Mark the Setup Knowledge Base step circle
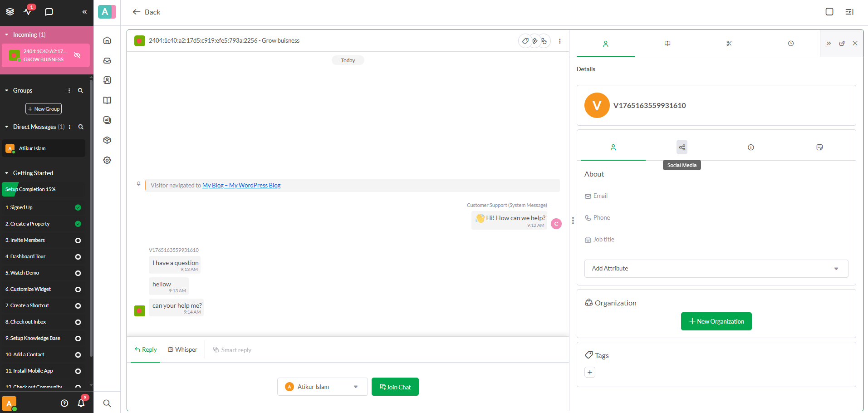This screenshot has height=413, width=868. pos(78,339)
